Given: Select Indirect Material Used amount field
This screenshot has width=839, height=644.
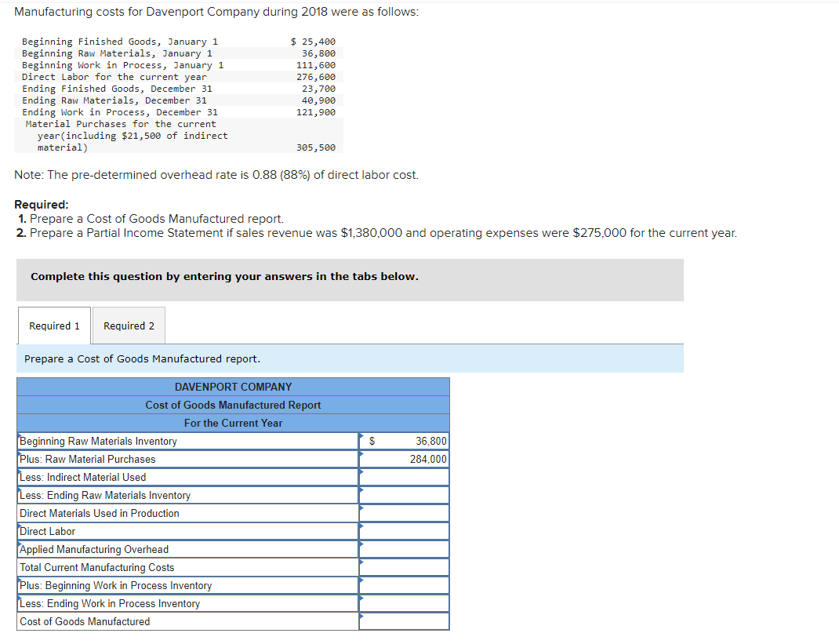Looking at the screenshot, I should click(x=404, y=477).
